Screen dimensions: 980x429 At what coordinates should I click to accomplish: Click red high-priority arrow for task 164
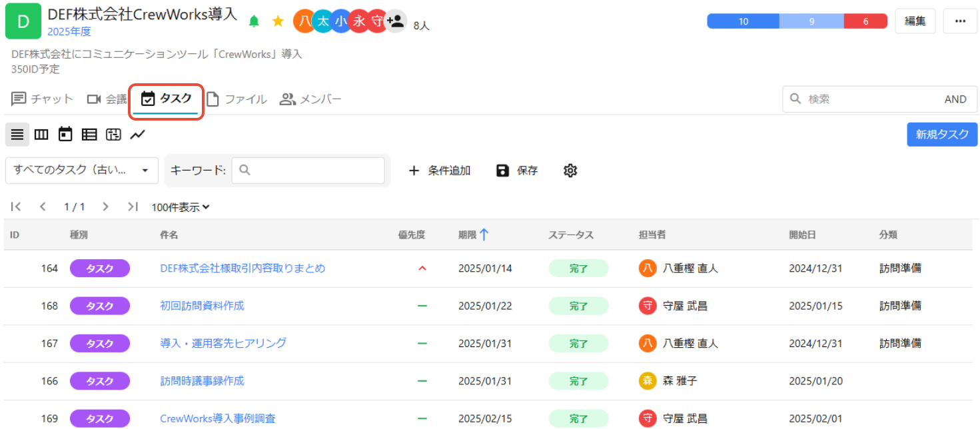[x=422, y=268]
